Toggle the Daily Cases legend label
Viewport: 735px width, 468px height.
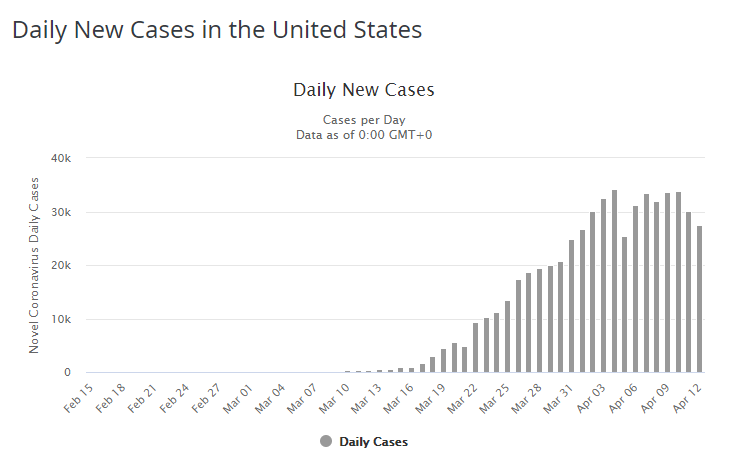point(373,441)
